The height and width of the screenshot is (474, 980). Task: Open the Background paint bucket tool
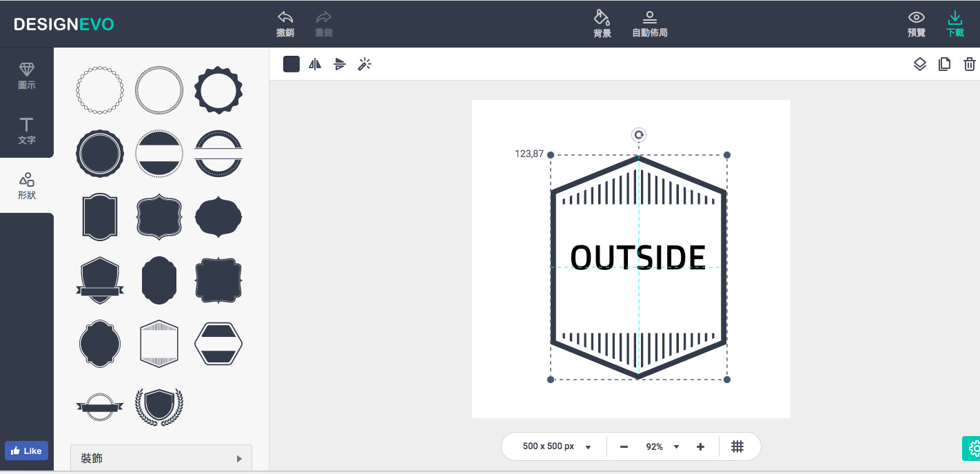(602, 18)
